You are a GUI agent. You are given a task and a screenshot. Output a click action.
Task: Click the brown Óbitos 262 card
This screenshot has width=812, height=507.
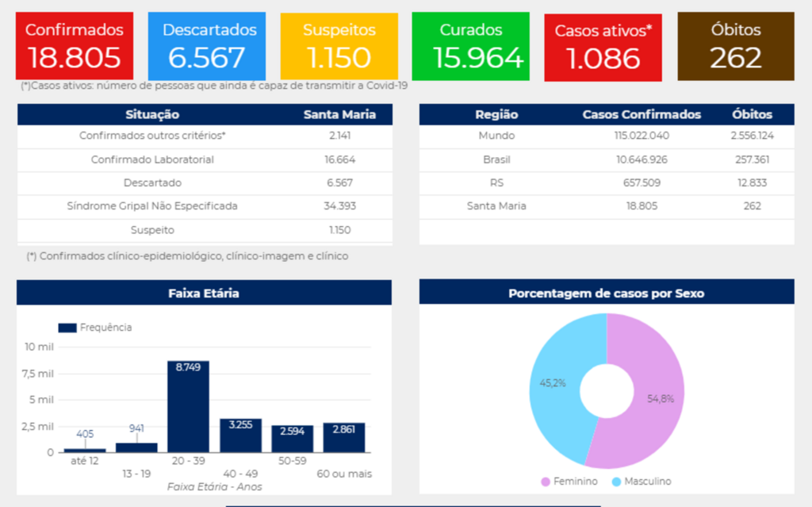[735, 46]
